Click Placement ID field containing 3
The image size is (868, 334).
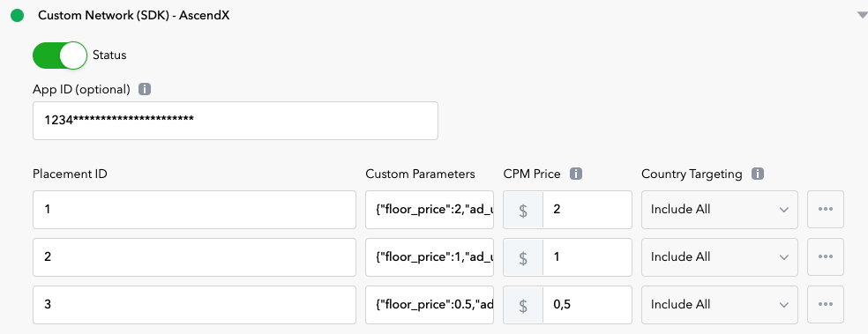[x=194, y=305]
